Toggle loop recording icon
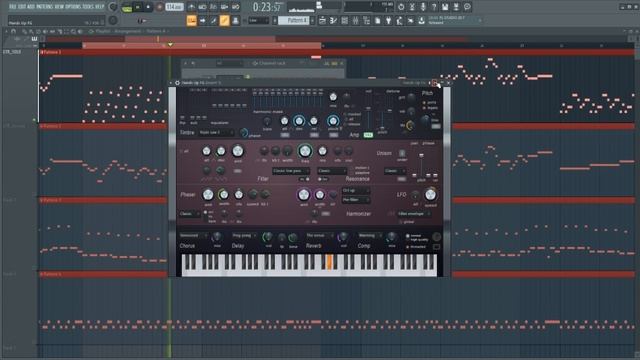Viewport: 640px width, 360px height. 236,7
